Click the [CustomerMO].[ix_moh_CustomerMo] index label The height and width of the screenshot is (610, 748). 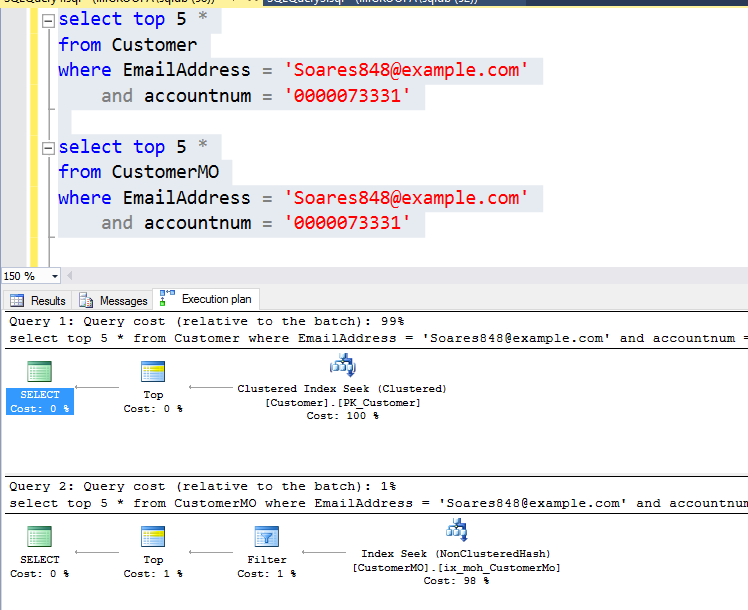click(456, 568)
